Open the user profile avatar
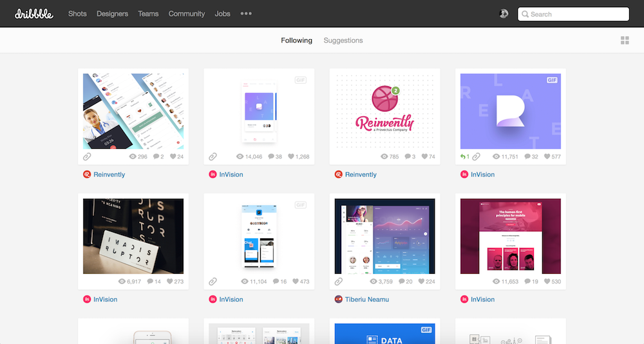Viewport: 644px width, 344px height. (504, 14)
